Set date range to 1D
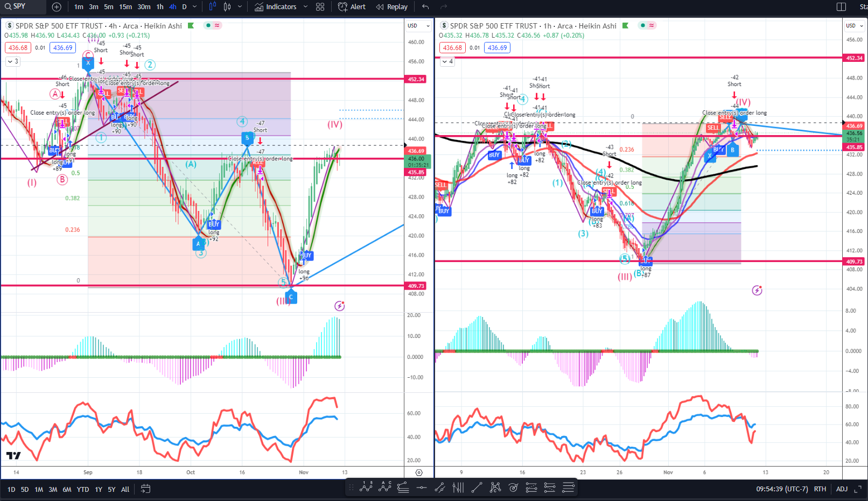This screenshot has height=501, width=868. point(11,490)
